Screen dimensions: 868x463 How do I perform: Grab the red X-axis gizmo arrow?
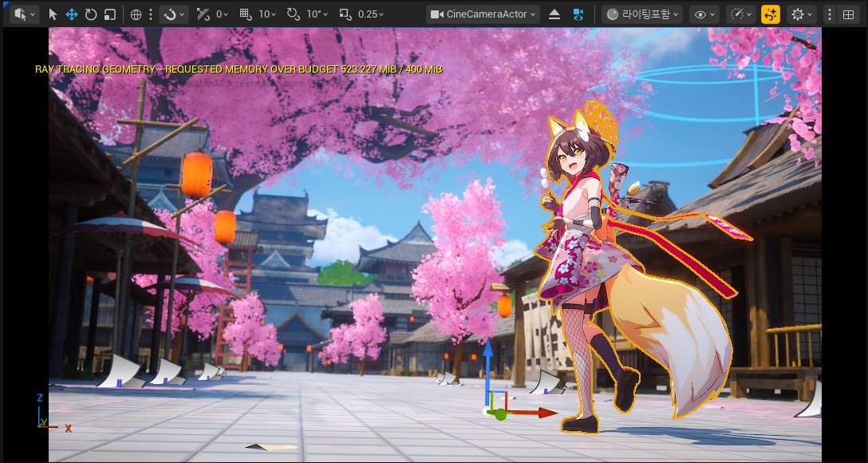[535, 412]
